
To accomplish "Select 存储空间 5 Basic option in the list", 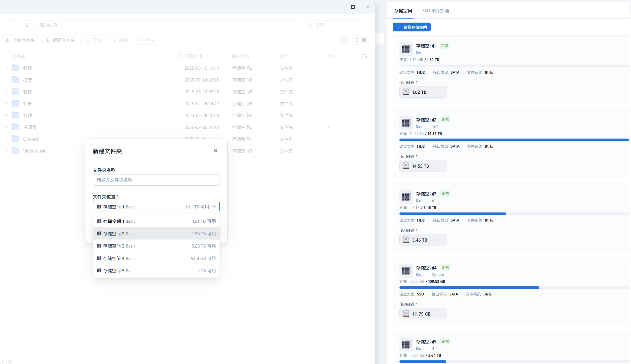I will [x=156, y=271].
